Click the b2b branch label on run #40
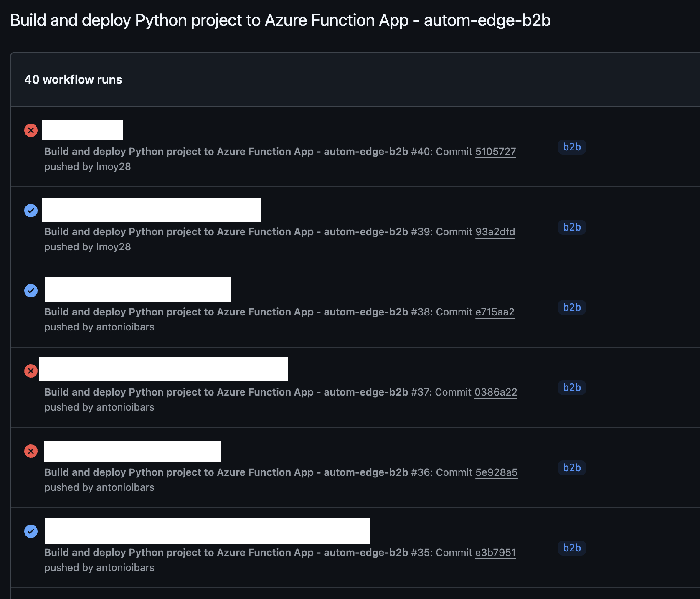This screenshot has height=599, width=700. tap(572, 147)
